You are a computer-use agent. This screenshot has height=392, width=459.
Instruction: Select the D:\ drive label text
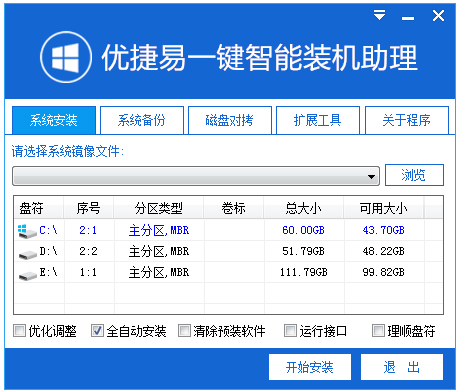48,251
